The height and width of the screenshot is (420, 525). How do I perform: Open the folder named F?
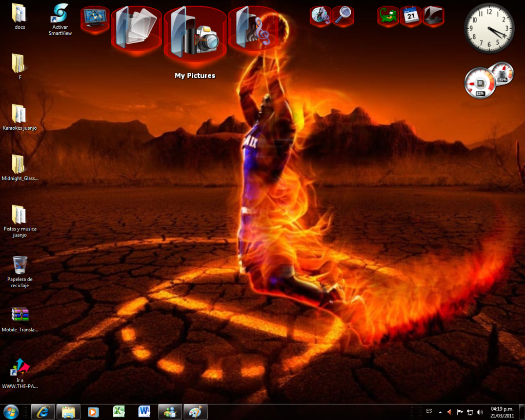pos(19,66)
